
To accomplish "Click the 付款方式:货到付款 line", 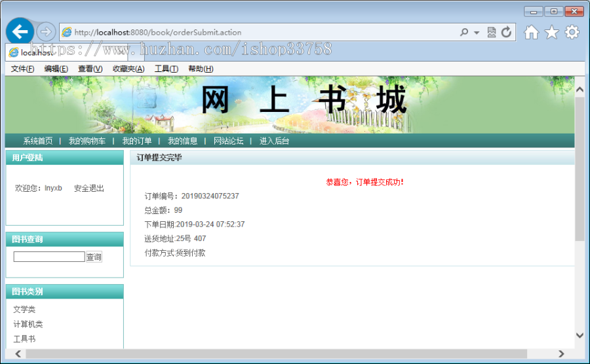I will click(x=175, y=253).
